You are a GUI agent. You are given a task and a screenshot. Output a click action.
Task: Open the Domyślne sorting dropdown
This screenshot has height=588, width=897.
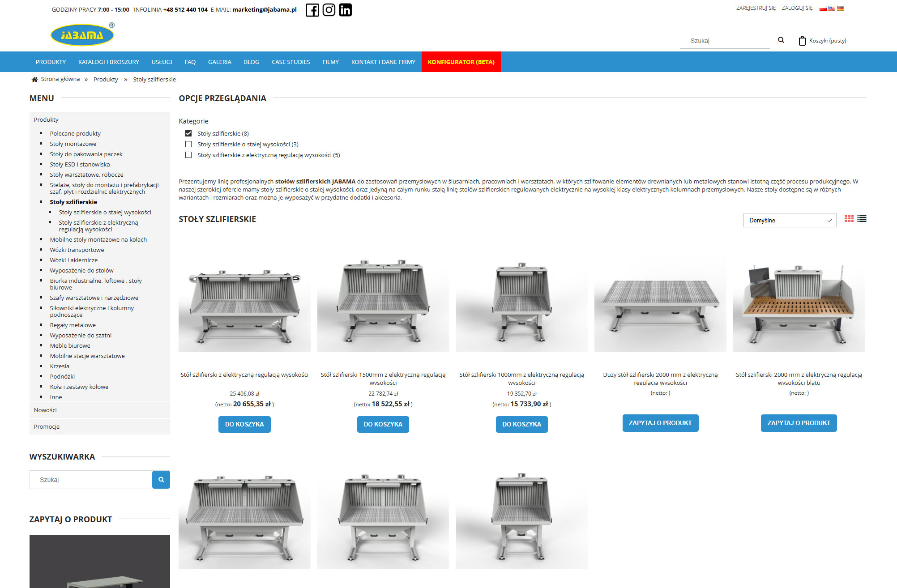tap(790, 220)
